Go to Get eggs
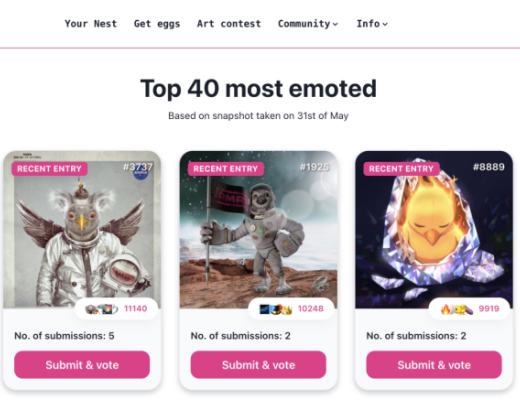This screenshot has width=520, height=400. pyautogui.click(x=157, y=24)
